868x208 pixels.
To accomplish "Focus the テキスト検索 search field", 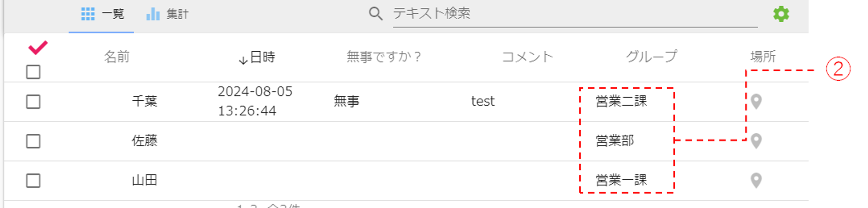I will pyautogui.click(x=575, y=14).
